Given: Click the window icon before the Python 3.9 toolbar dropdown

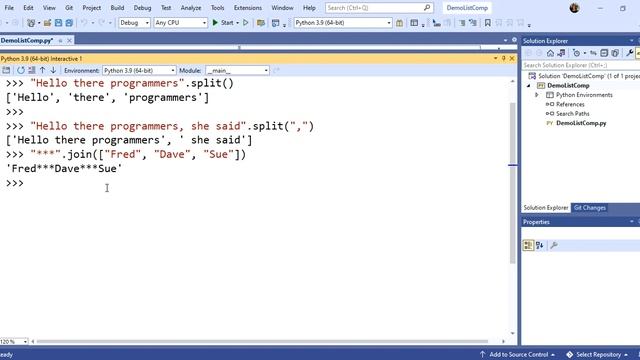Looking at the screenshot, I should click(276, 23).
